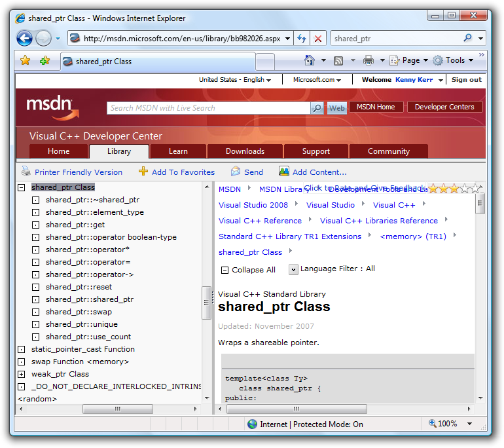Viewport: 504px width, 448px height.
Task: Click the search magnifier in browser search box
Action: pyautogui.click(x=468, y=38)
